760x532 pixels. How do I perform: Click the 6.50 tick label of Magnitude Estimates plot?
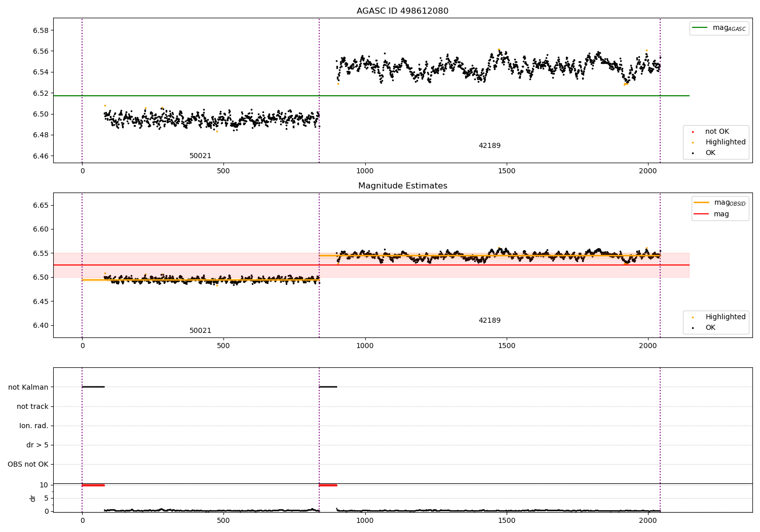pyautogui.click(x=41, y=277)
